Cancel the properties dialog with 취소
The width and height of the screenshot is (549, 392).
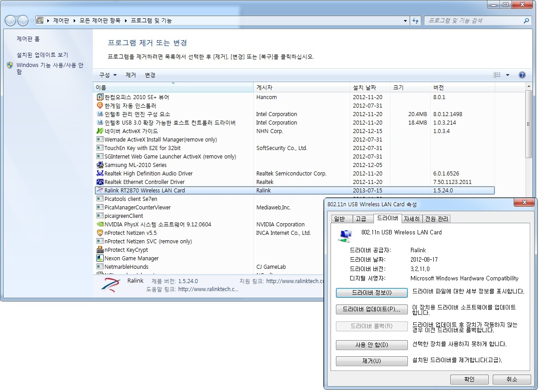pyautogui.click(x=512, y=379)
